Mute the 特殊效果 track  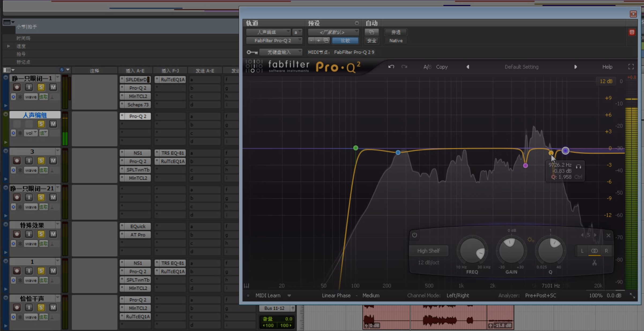tap(53, 234)
